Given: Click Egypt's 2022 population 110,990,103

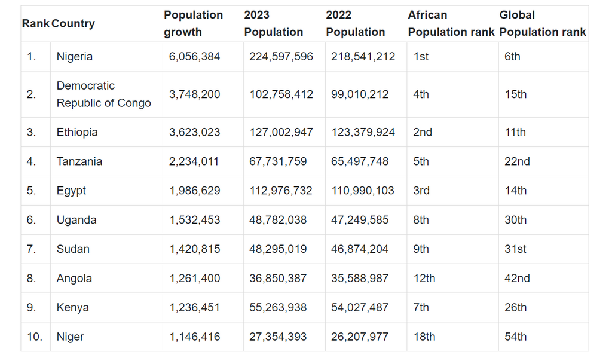Looking at the screenshot, I should [x=363, y=191].
